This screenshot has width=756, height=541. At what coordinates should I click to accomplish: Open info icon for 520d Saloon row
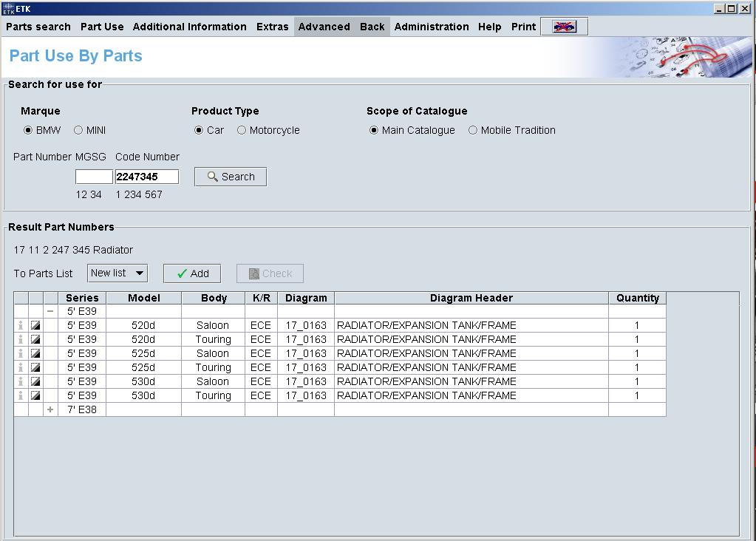pos(21,326)
